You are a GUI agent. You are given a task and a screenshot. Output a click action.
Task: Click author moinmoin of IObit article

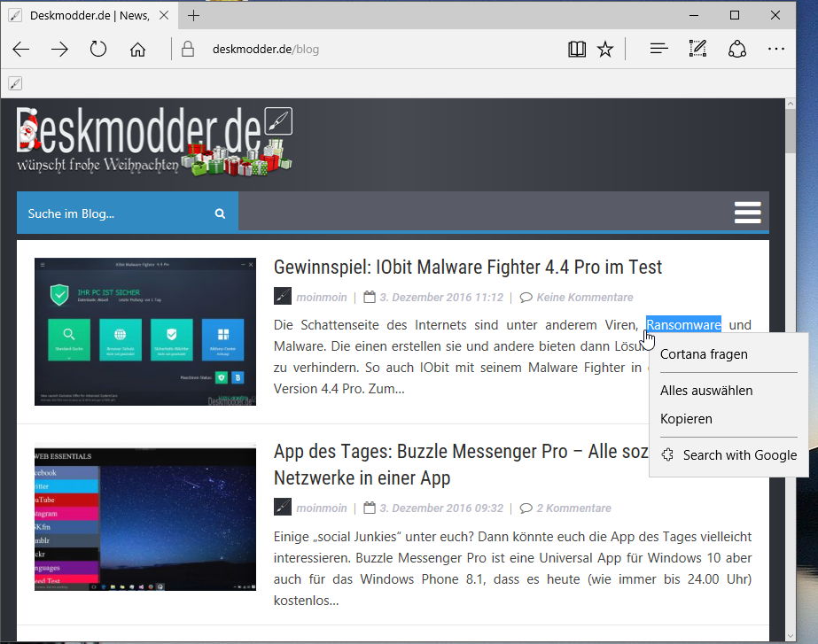click(x=322, y=298)
